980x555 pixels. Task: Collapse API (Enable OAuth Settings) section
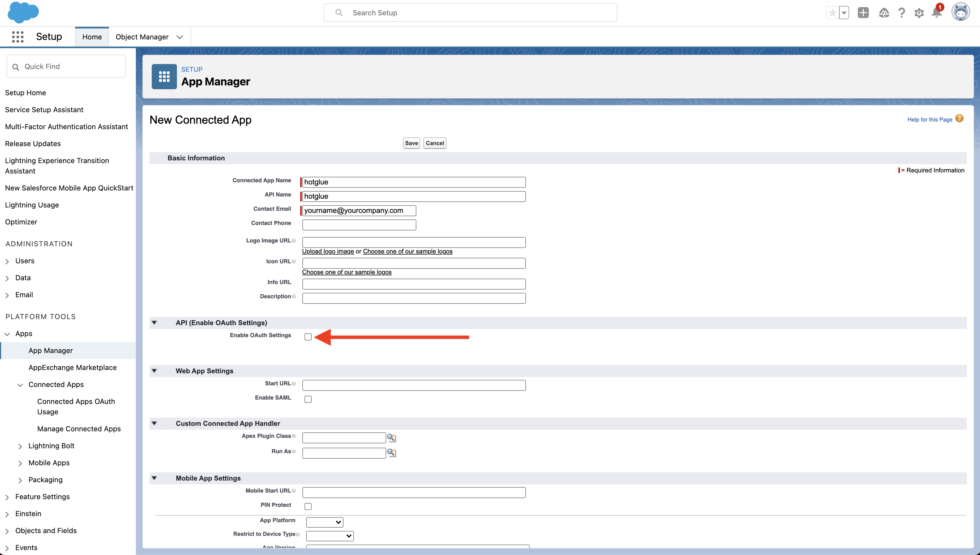pyautogui.click(x=154, y=322)
